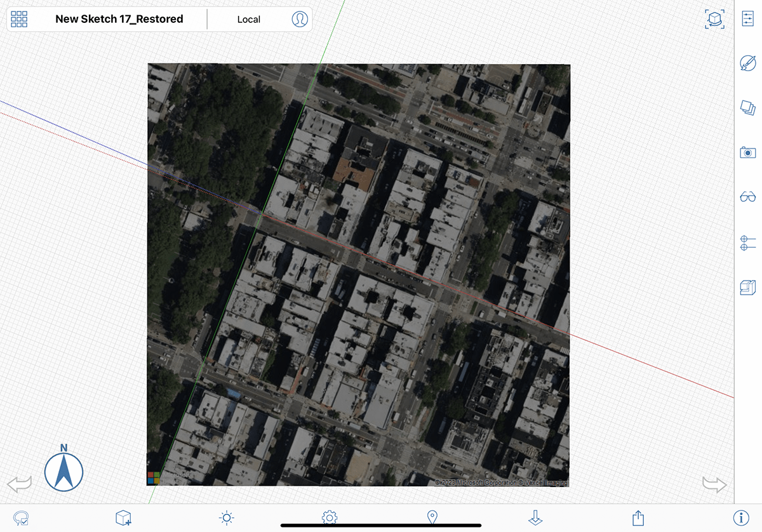Open the scenes camera panel
The width and height of the screenshot is (762, 532).
click(x=748, y=152)
